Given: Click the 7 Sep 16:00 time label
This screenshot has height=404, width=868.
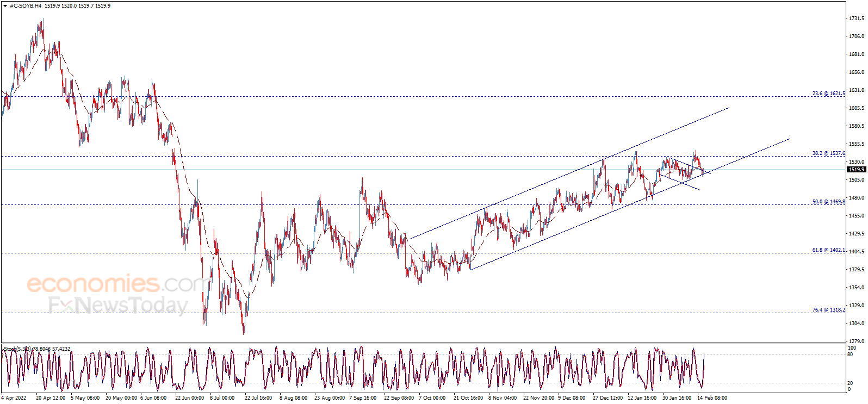Looking at the screenshot, I should pos(363,397).
